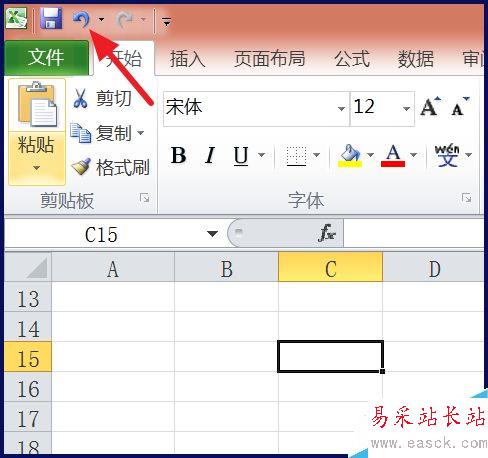Expand the font size dropdown list

(406, 109)
